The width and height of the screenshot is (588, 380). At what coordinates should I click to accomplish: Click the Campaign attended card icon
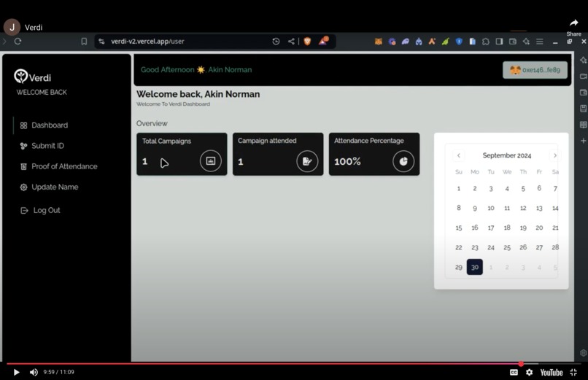[307, 161]
